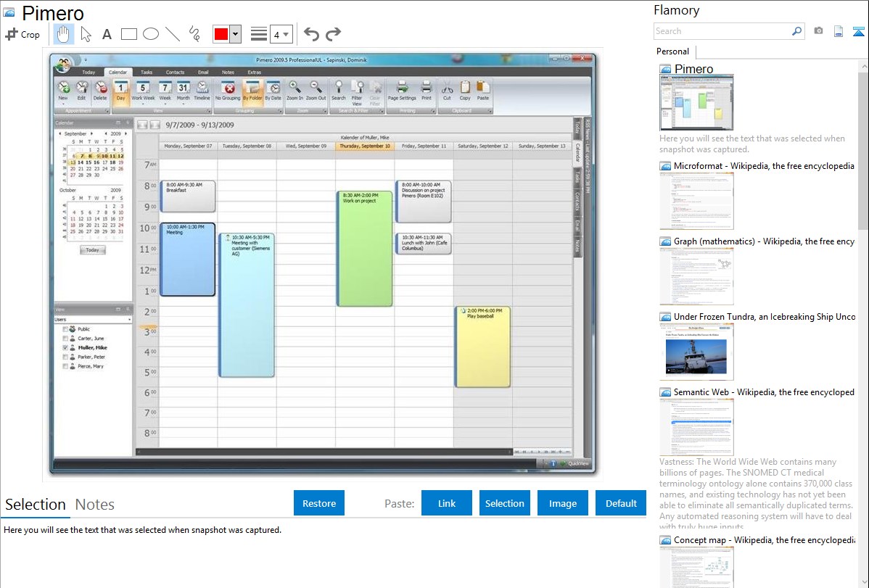Switch to Month view in Pimero ribbon
This screenshot has height=588, width=869.
tap(183, 91)
